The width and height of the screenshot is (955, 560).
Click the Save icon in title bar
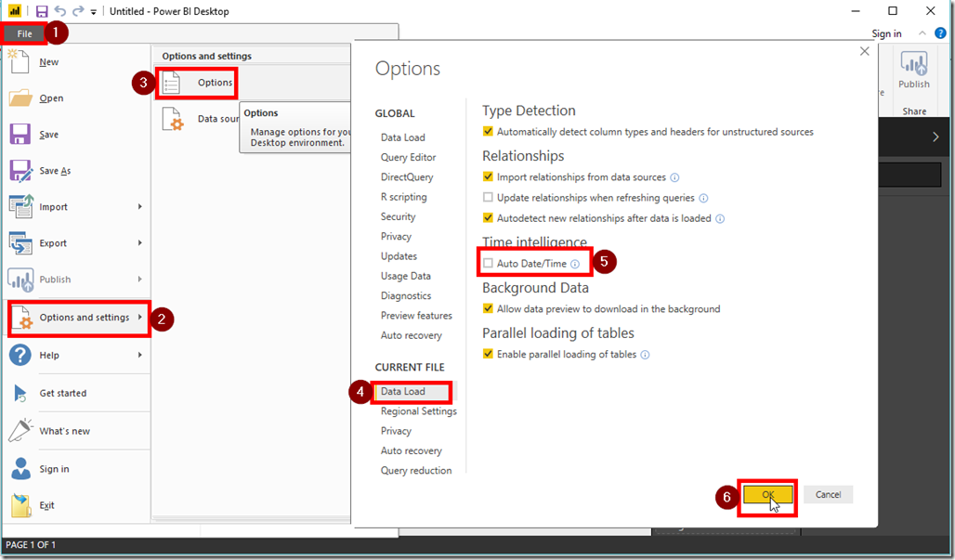tap(42, 11)
